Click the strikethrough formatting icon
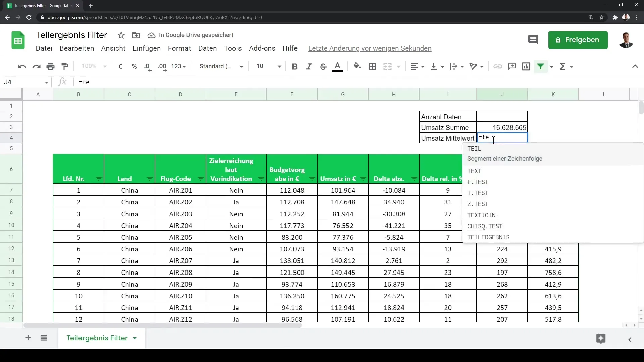 pos(323,66)
